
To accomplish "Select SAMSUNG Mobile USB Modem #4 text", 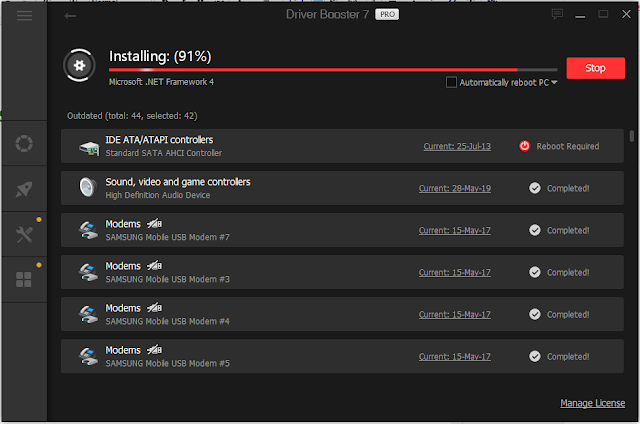I will click(167, 321).
